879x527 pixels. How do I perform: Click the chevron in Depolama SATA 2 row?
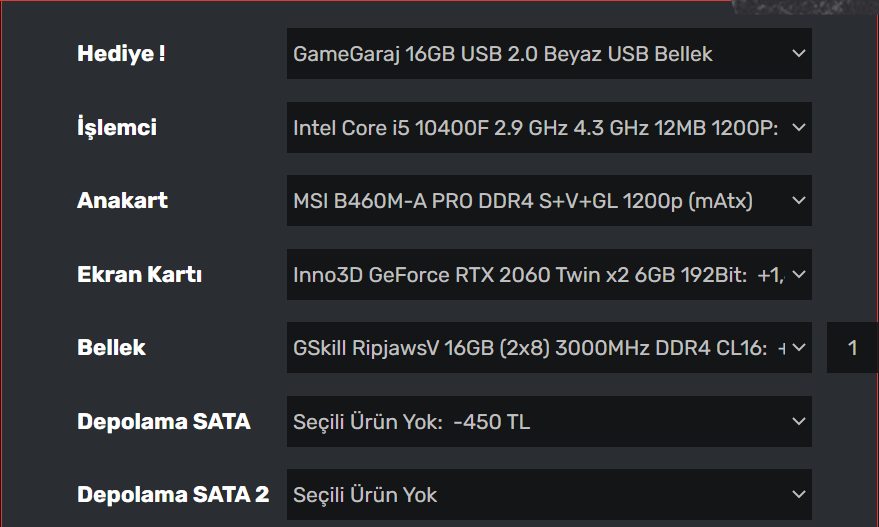[x=798, y=495]
